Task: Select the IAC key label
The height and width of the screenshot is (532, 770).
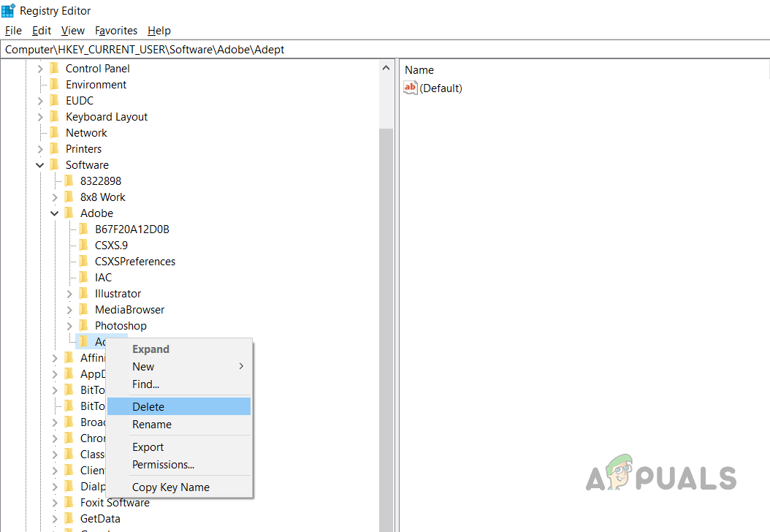Action: pyautogui.click(x=103, y=278)
